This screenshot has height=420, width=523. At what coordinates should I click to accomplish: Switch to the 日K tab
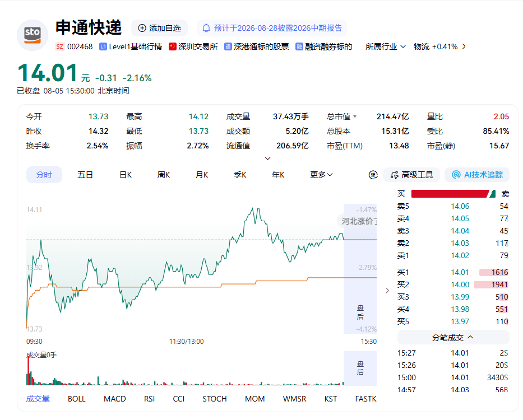[x=126, y=175]
